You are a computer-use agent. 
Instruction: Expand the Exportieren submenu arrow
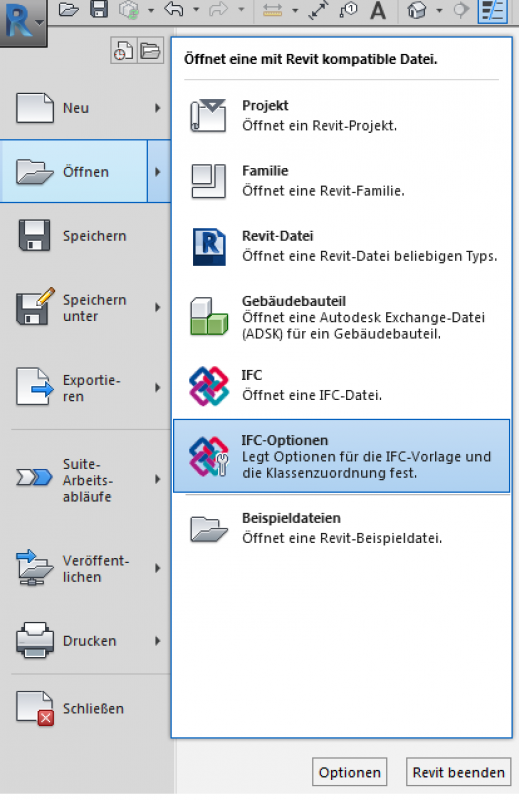[x=158, y=388]
